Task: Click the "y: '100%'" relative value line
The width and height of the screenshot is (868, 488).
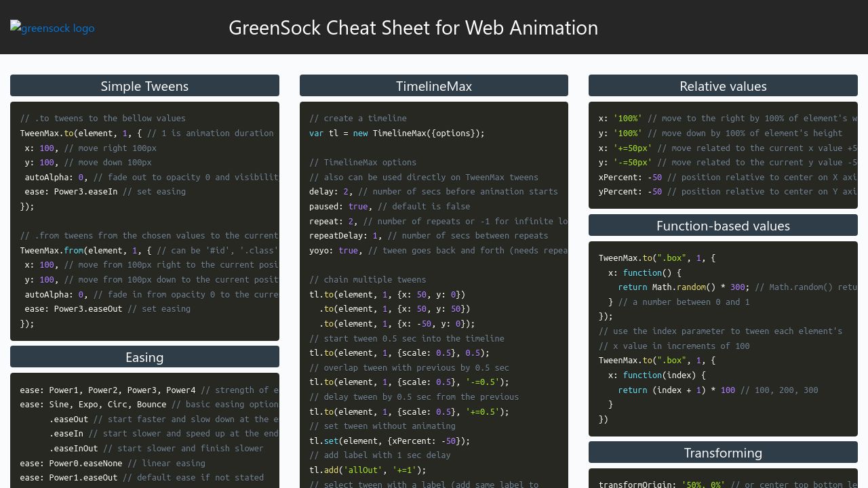Action: point(720,133)
